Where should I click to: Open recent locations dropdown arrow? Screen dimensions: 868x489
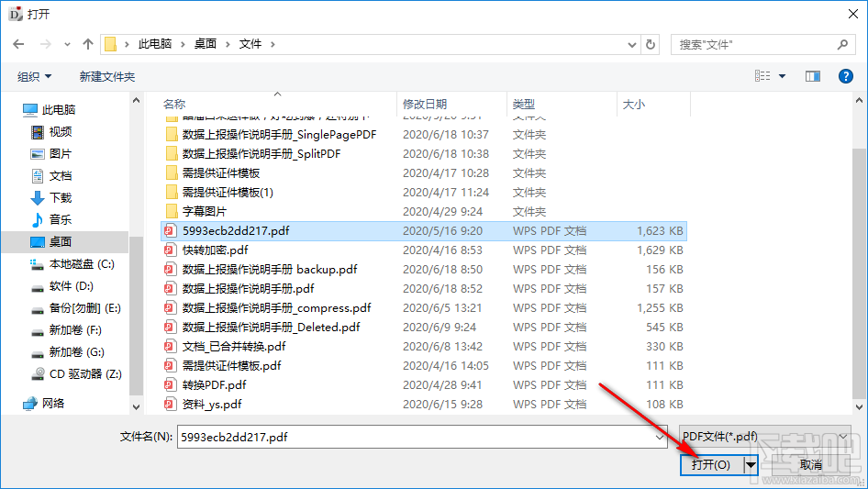point(67,44)
